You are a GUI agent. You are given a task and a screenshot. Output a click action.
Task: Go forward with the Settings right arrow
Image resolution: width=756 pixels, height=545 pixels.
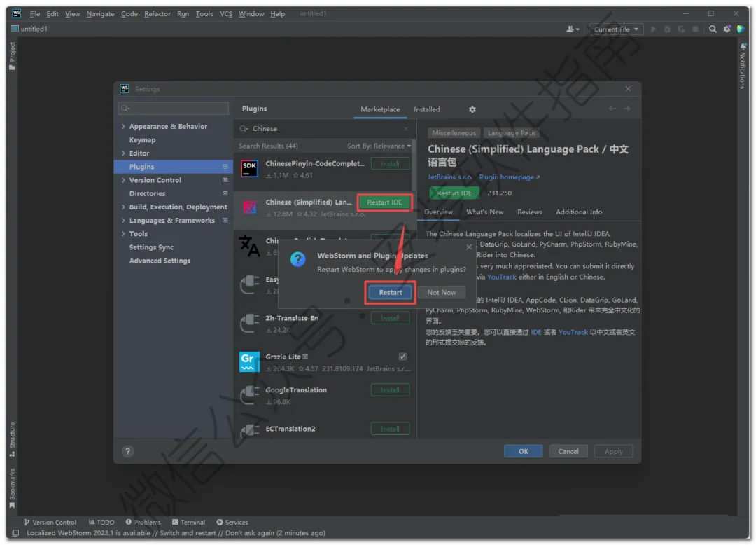(626, 109)
